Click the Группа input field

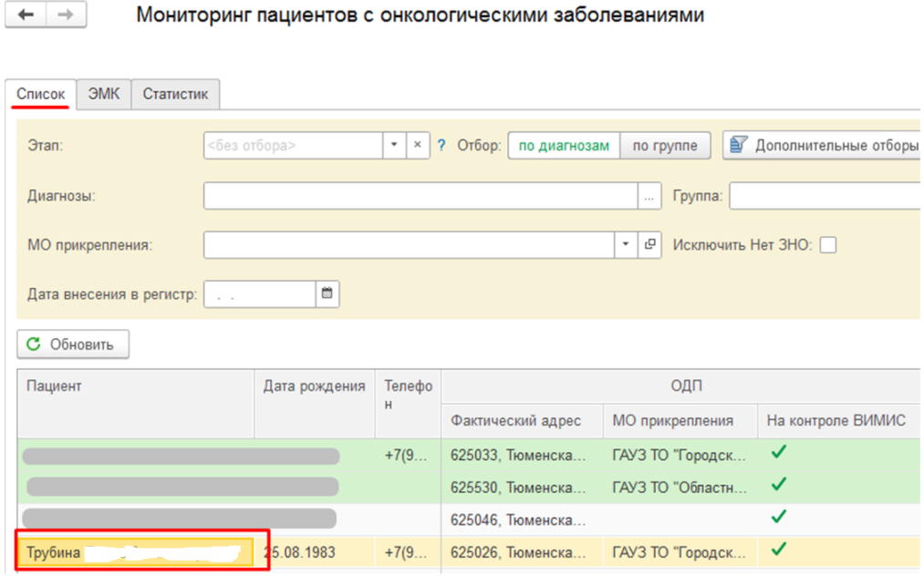coord(824,195)
